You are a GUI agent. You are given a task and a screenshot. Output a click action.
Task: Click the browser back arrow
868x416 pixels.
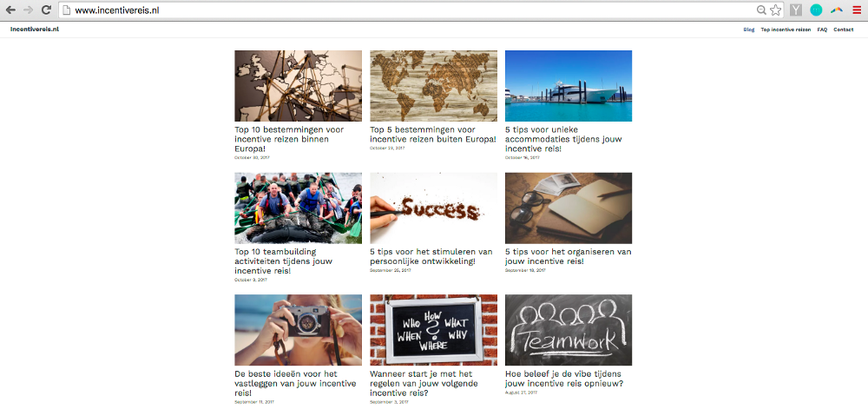pyautogui.click(x=10, y=10)
